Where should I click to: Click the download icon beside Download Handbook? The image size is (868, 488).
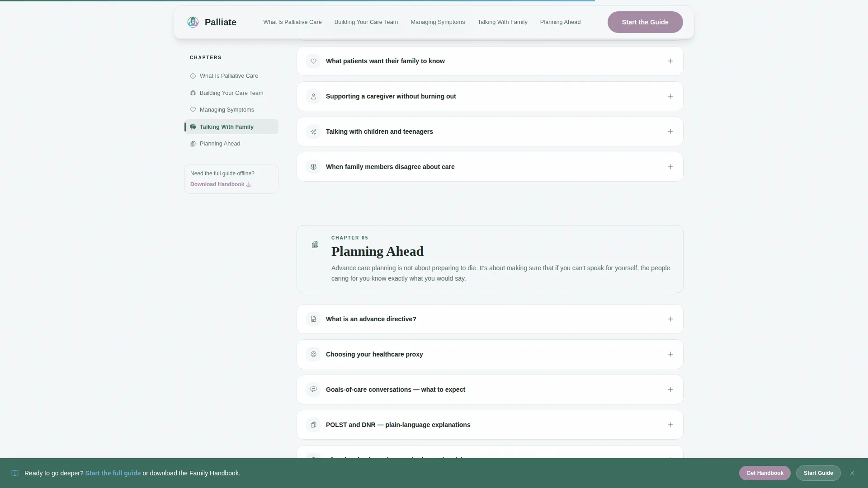[x=249, y=184]
